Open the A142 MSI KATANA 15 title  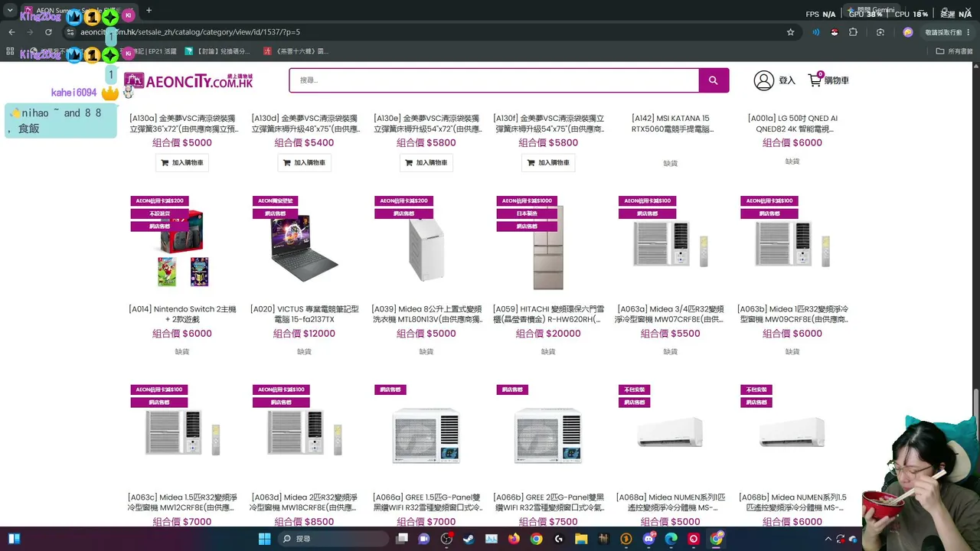coord(671,123)
